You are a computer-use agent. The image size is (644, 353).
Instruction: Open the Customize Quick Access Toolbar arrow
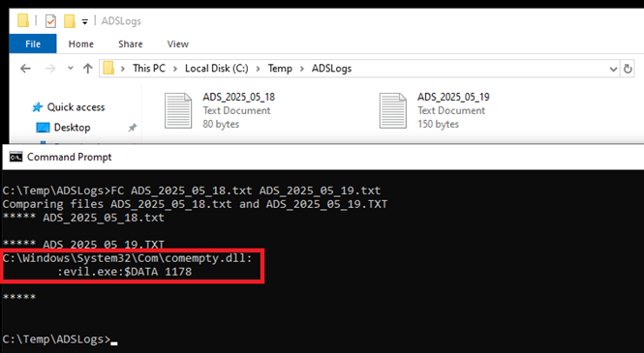click(84, 21)
